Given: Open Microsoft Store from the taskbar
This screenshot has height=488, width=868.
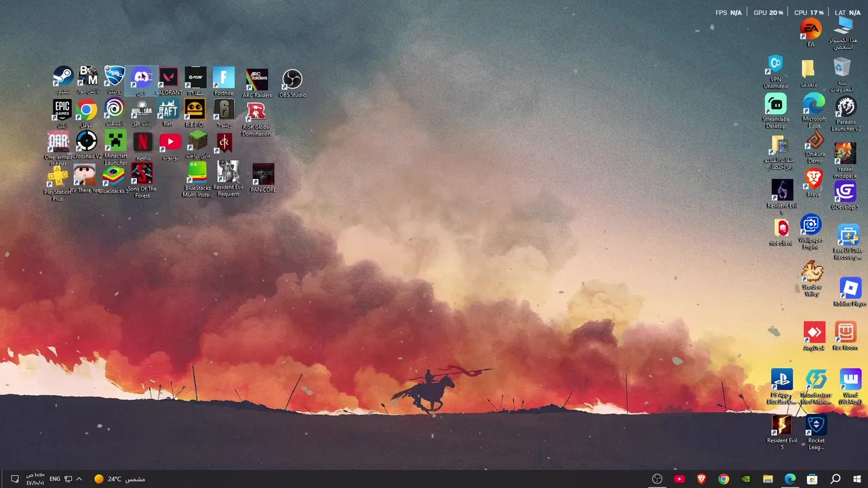Looking at the screenshot, I should 812,479.
